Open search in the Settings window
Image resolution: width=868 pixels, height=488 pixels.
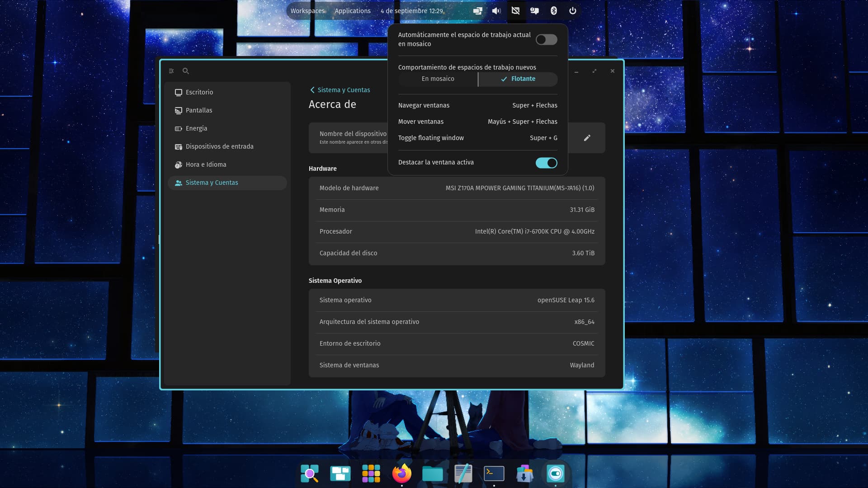click(x=186, y=71)
